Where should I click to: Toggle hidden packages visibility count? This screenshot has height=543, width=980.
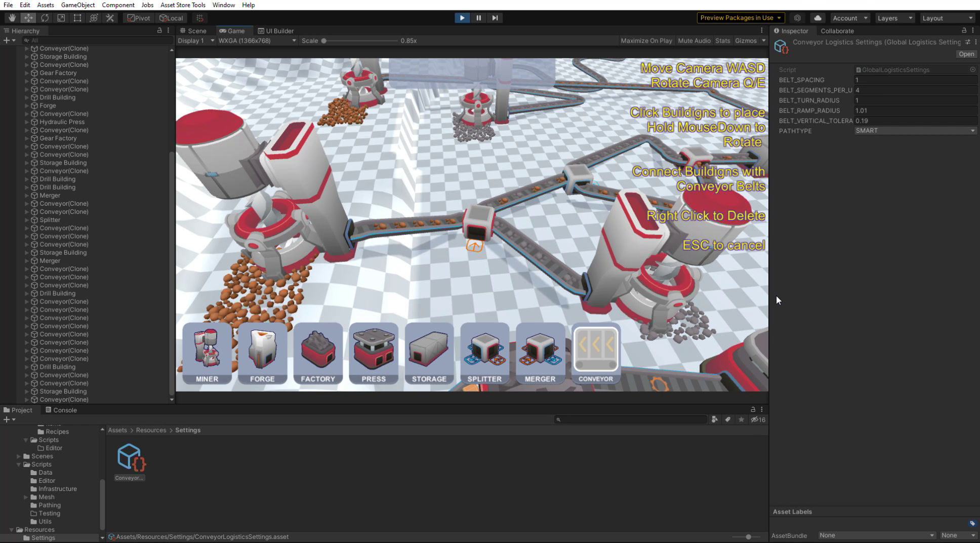point(758,419)
